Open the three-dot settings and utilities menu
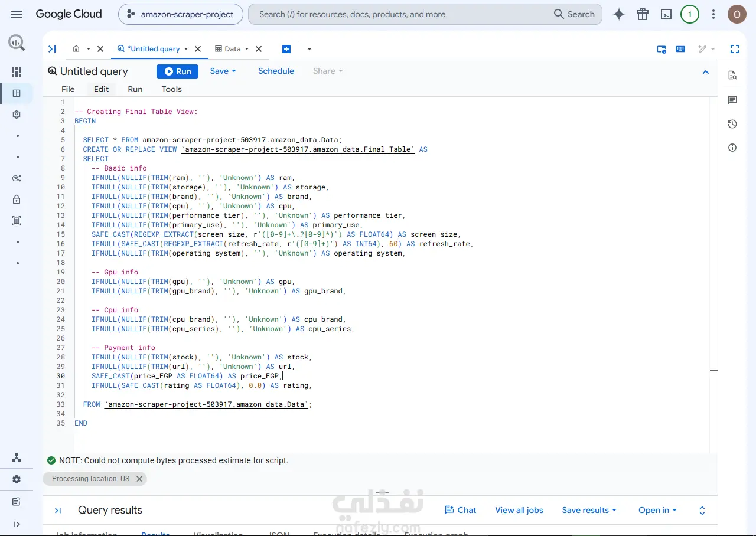 click(x=713, y=14)
